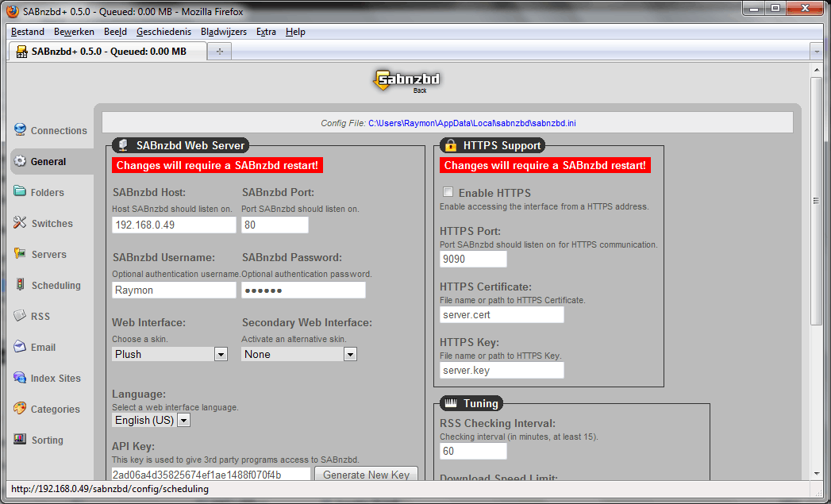Open the RSS config page
Image resolution: width=831 pixels, height=504 pixels.
(40, 317)
